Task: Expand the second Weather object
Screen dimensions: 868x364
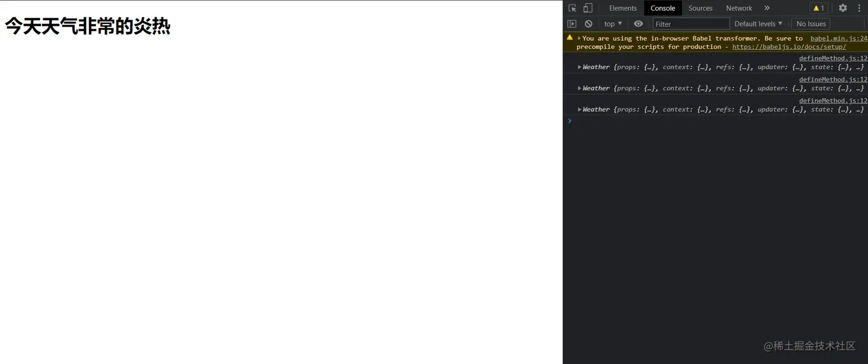Action: [x=580, y=88]
